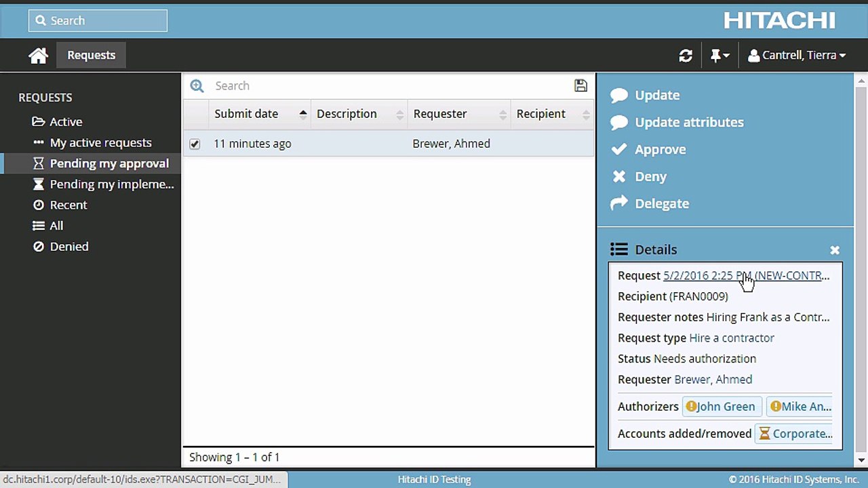Click the Recipient (FRAN0009) text
Screen dimensions: 868x488
[673, 296]
